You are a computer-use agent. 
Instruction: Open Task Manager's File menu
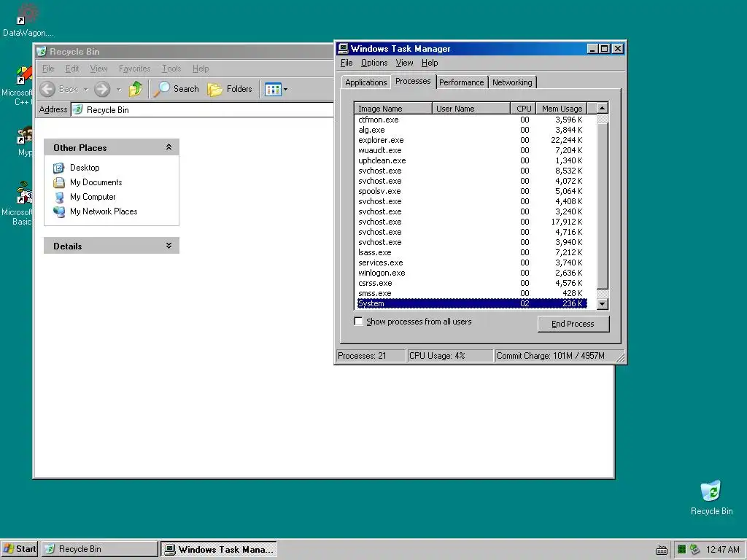(347, 63)
